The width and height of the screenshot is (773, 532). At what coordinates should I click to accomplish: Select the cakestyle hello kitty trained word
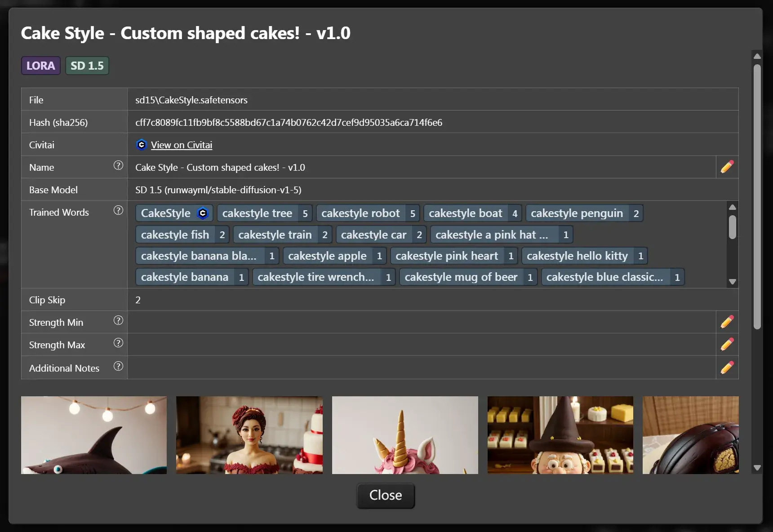pos(585,256)
